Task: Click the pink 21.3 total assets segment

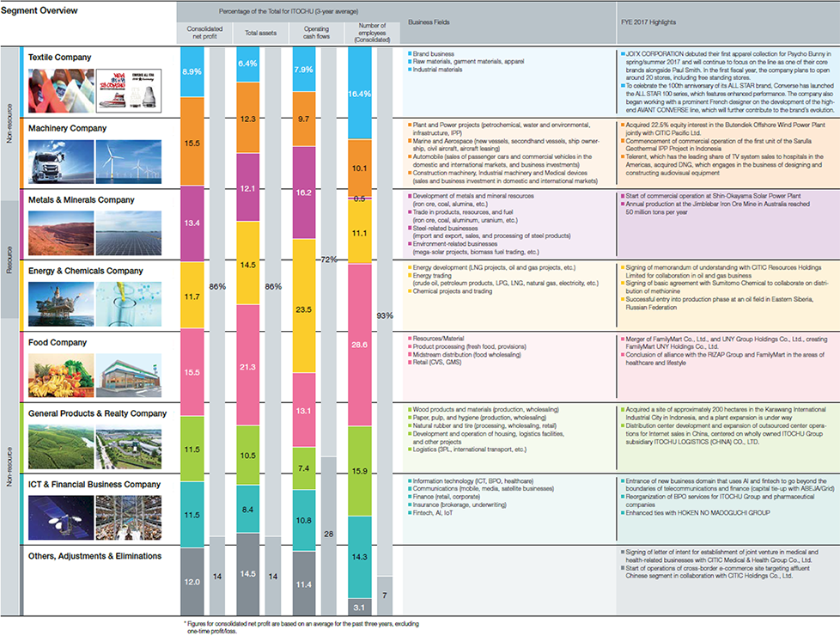Action: (x=248, y=366)
